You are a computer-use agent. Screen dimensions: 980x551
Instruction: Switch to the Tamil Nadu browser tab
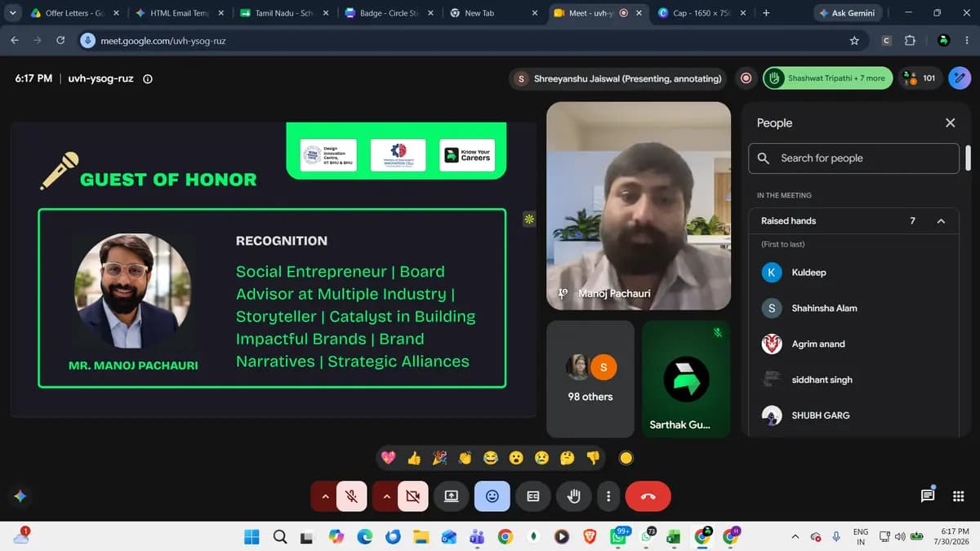282,13
